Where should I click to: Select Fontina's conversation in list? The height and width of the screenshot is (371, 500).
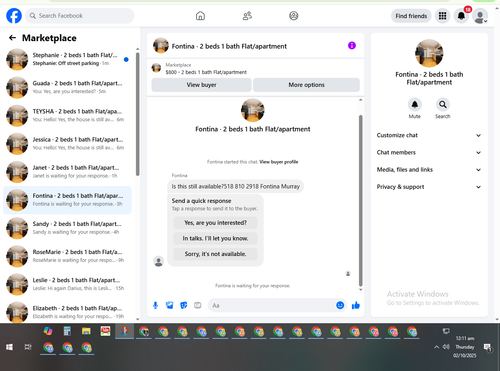[67, 200]
